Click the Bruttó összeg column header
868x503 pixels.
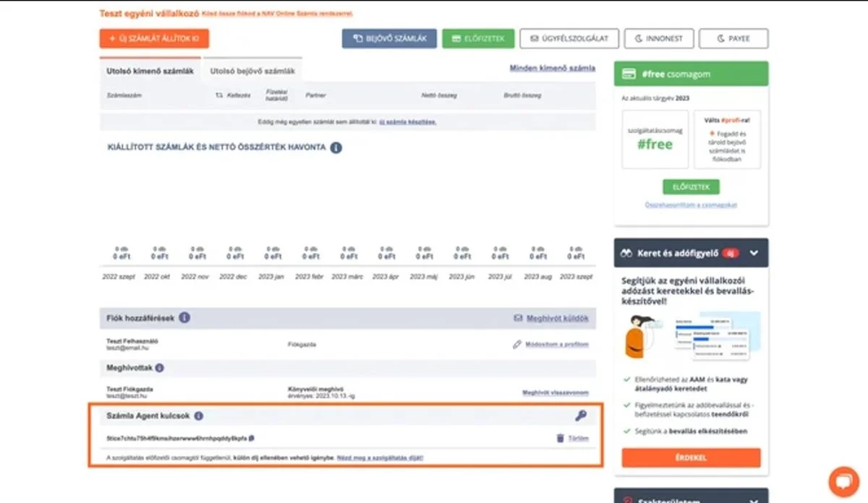tap(522, 95)
